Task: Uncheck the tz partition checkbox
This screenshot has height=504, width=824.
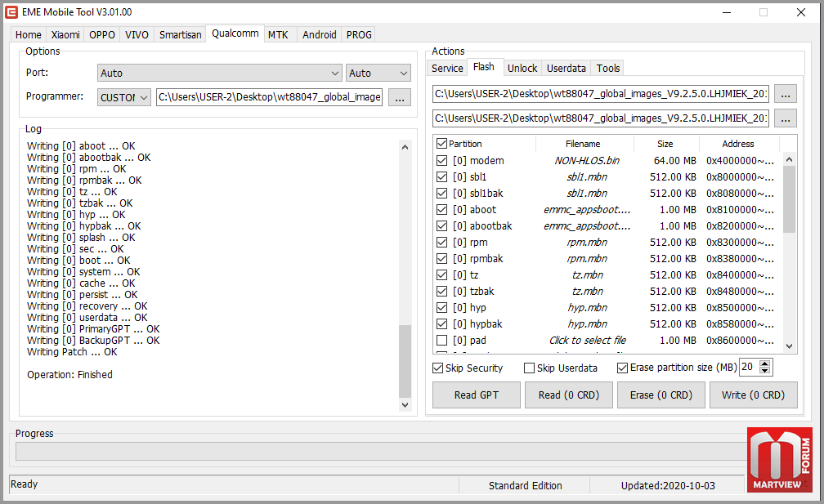Action: pos(442,275)
